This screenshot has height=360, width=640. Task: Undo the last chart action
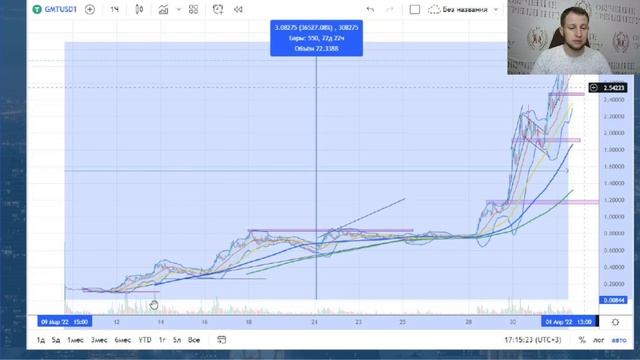(370, 9)
